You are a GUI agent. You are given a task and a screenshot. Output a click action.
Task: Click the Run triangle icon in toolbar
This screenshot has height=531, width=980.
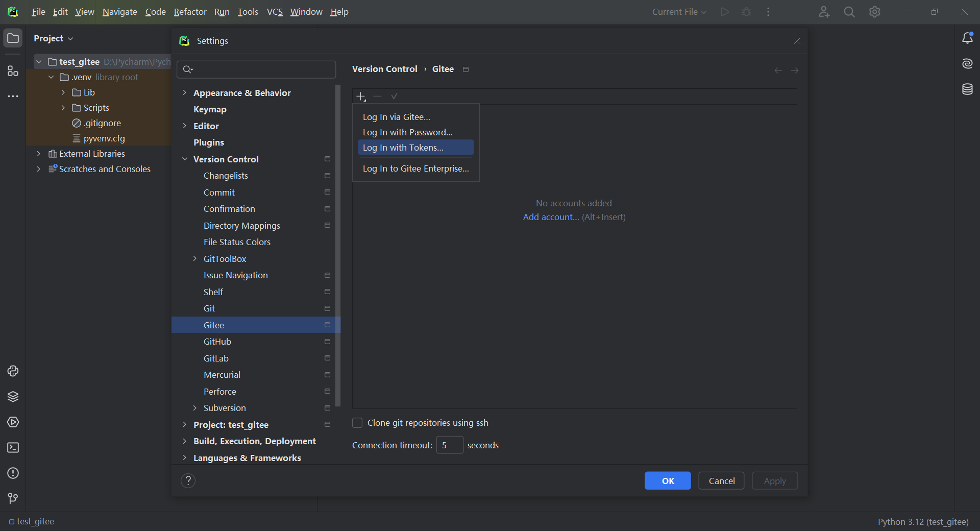pos(724,12)
